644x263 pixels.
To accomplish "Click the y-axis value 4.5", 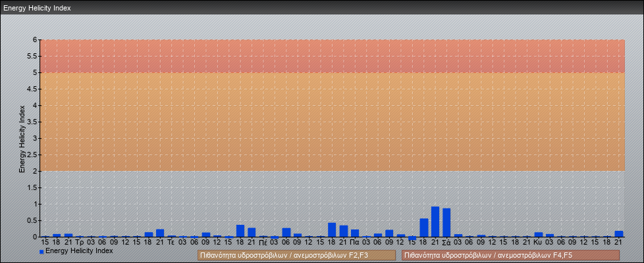I will pos(33,89).
